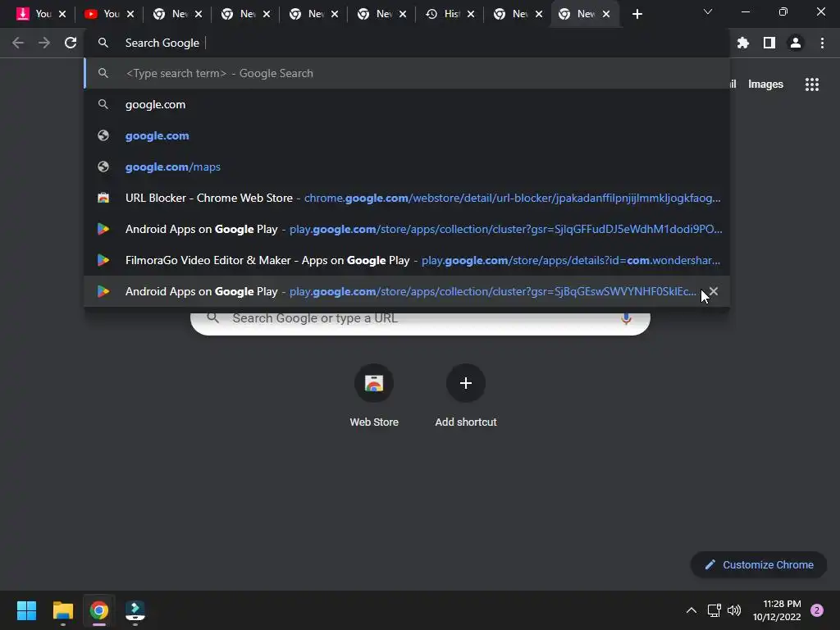Show hidden system tray icons
The width and height of the screenshot is (840, 630).
(691, 610)
